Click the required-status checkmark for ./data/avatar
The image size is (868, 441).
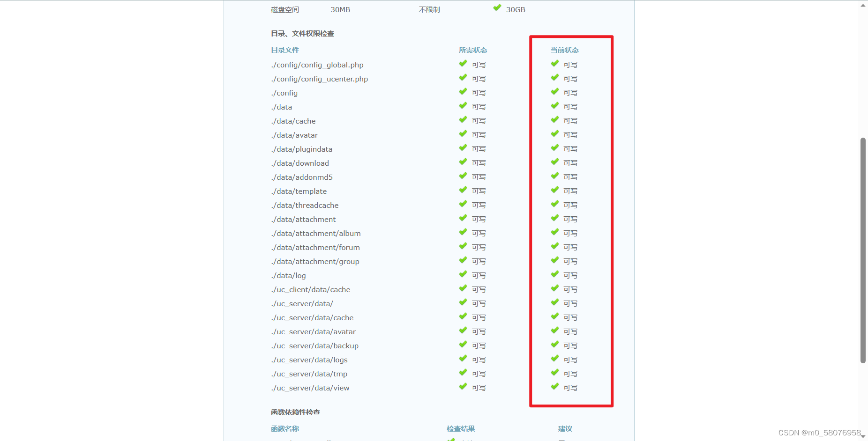[x=463, y=133]
